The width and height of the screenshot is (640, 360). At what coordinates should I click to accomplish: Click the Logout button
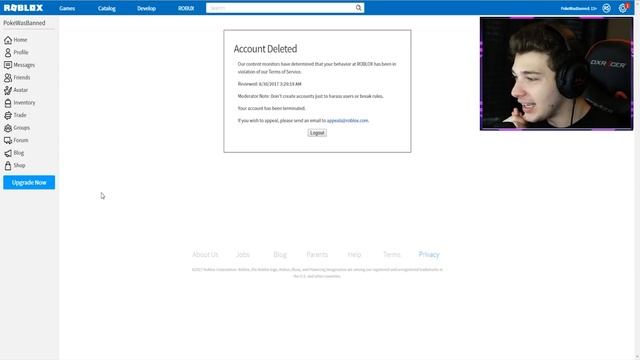(317, 133)
